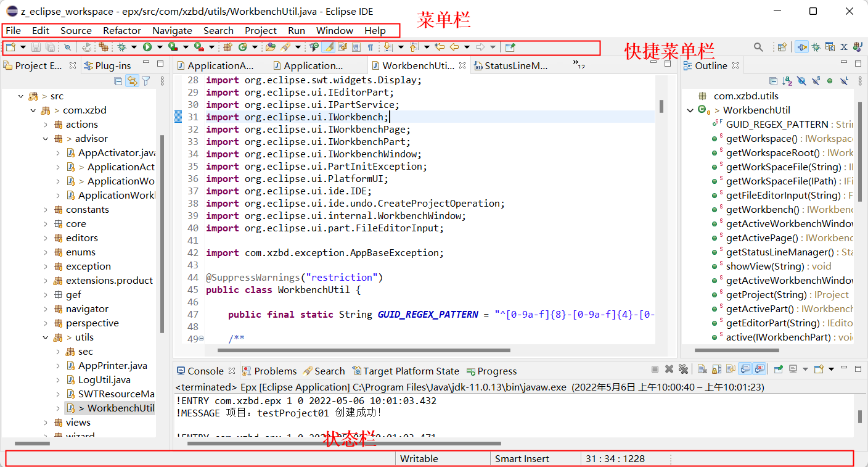Collapse the src folder in tree

21,96
